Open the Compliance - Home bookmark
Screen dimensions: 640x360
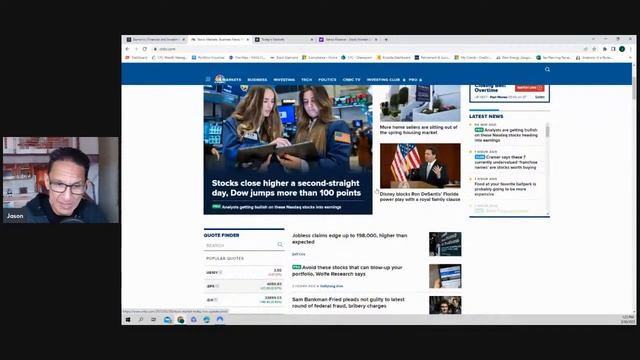[x=320, y=58]
